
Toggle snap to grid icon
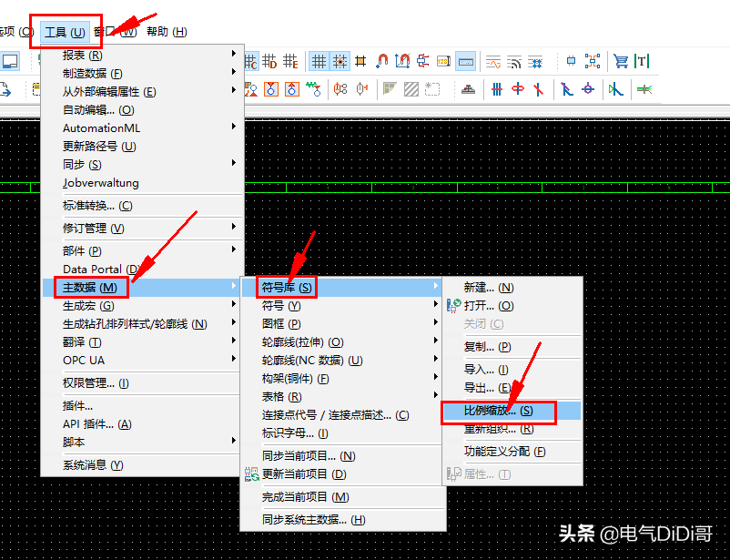(340, 62)
